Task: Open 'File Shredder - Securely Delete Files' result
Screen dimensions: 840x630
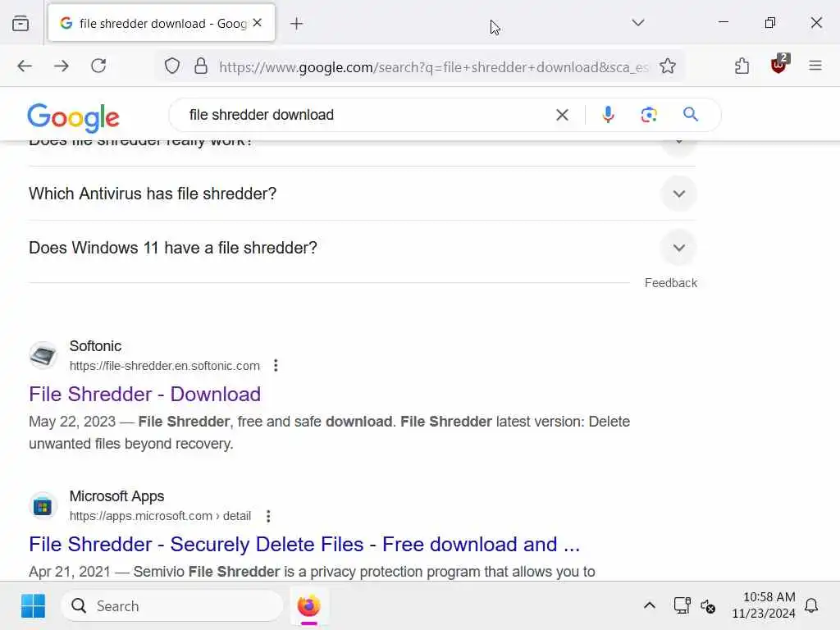Action: [x=304, y=545]
